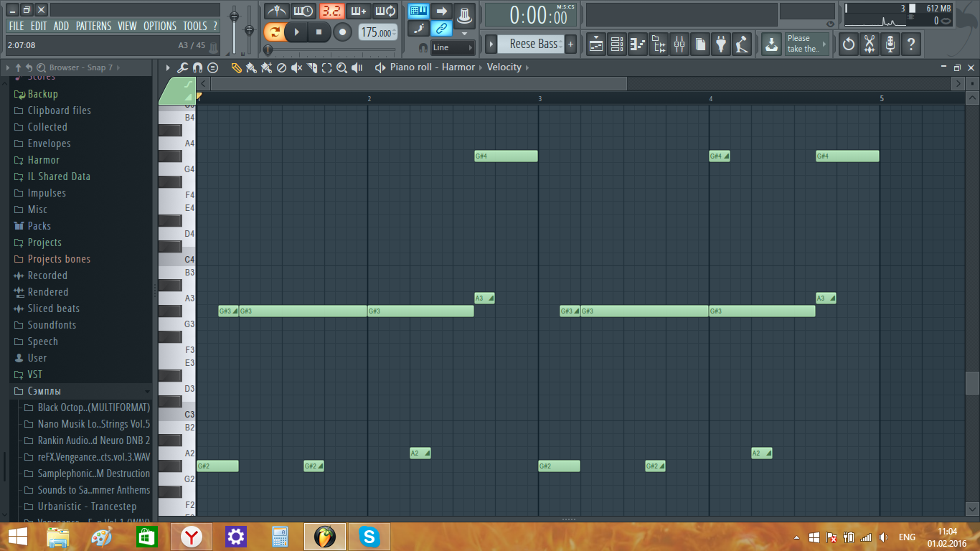The width and height of the screenshot is (980, 551).
Task: Toggle blend recording overdub
Action: pos(358,11)
